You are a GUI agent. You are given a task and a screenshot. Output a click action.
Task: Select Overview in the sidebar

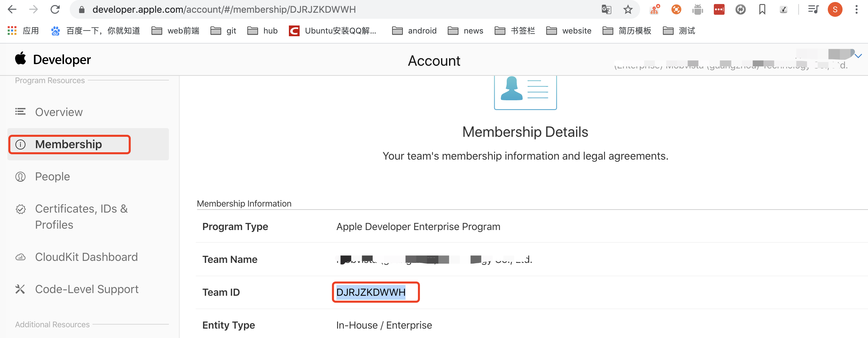tap(59, 112)
